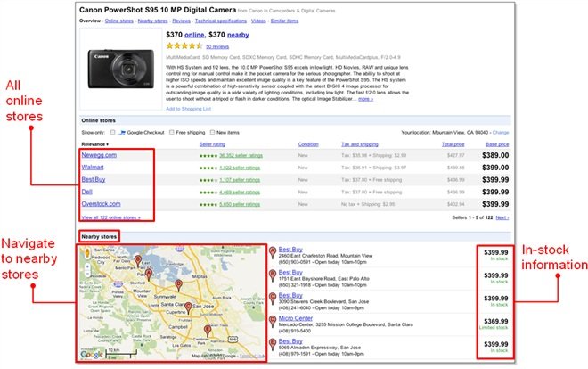Click the $389.00 Newegg base price
This screenshot has height=369, width=588.
click(495, 155)
